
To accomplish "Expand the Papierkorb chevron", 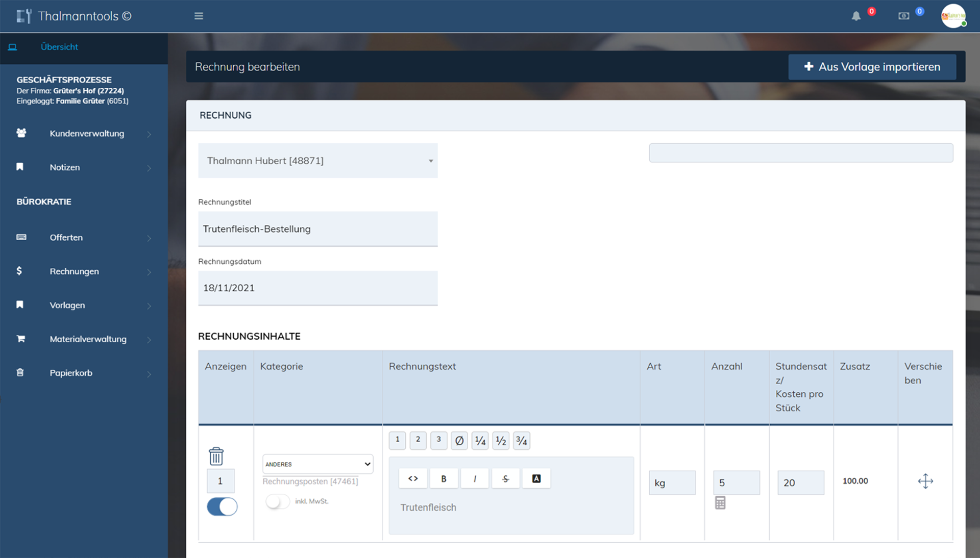I will pyautogui.click(x=149, y=374).
